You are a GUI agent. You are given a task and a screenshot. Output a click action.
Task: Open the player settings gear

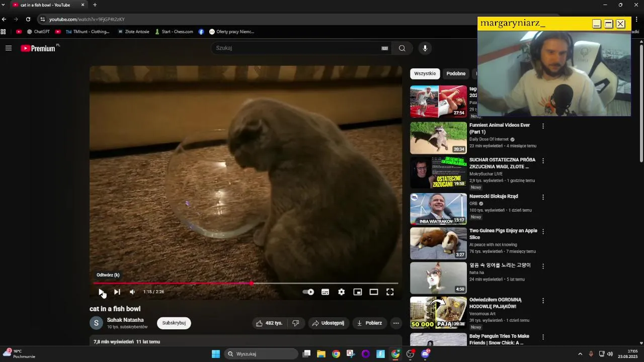[x=342, y=292]
